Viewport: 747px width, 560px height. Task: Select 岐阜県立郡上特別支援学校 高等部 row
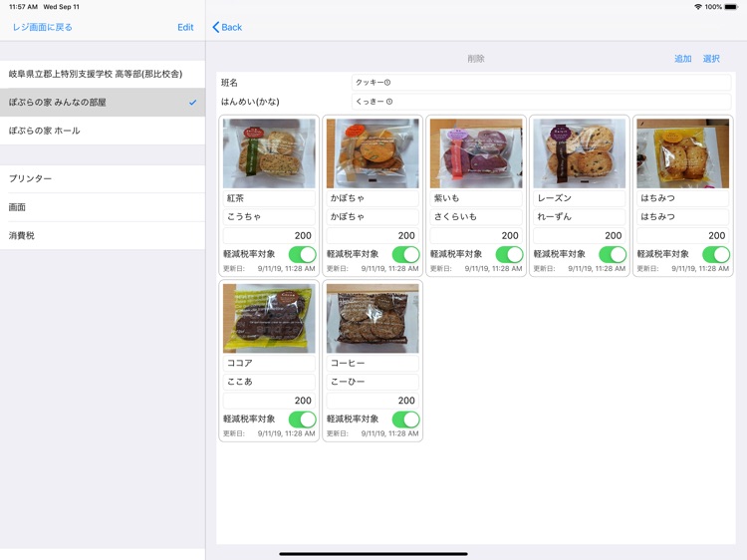[103, 74]
